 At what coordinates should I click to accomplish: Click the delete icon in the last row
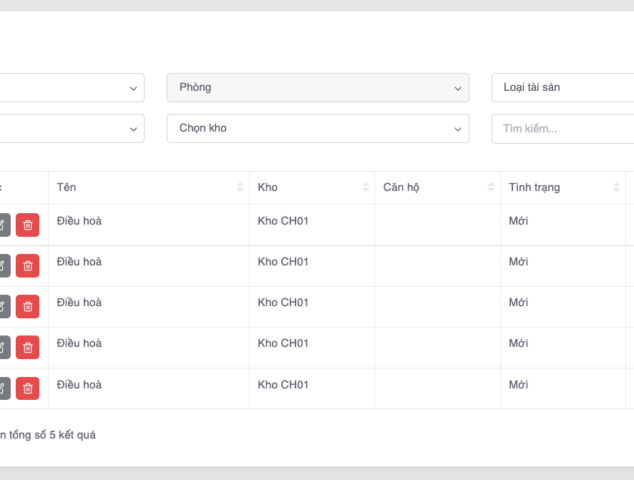27,388
